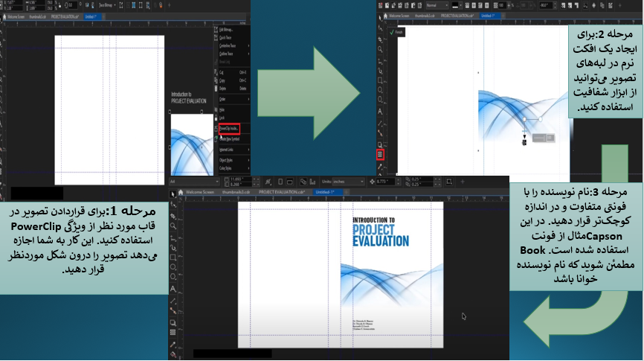Click Finish button in step 2 canvas

(397, 32)
